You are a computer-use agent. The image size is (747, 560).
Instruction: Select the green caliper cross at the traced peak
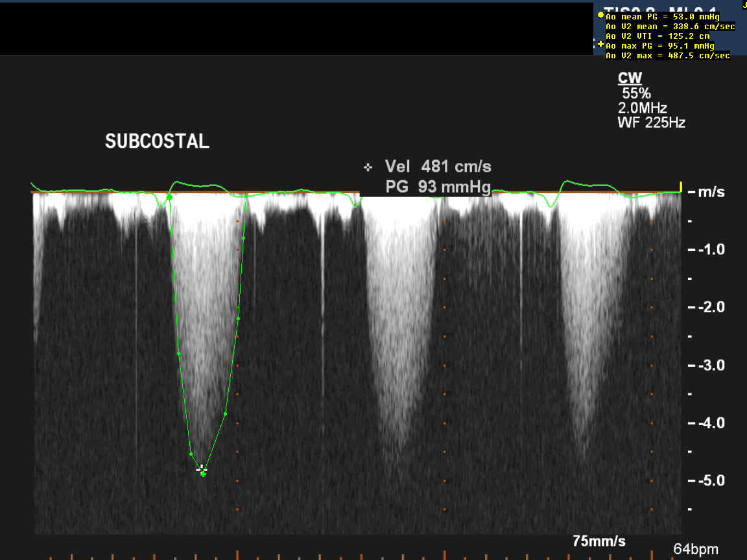(x=203, y=474)
